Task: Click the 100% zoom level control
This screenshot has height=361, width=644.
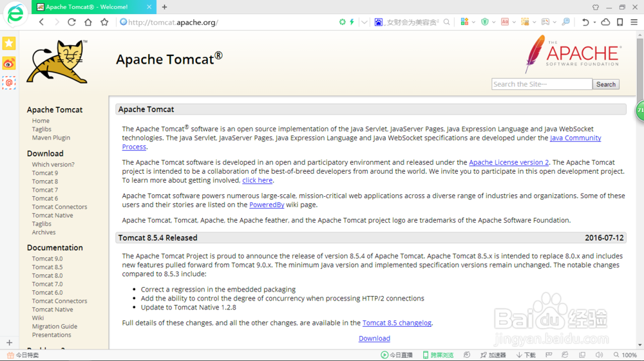Action: tap(625, 355)
